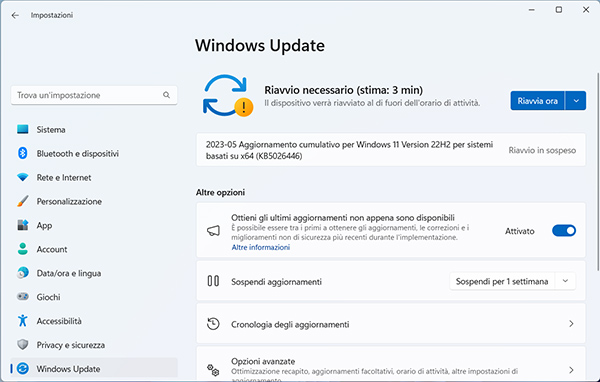The width and height of the screenshot is (600, 382).
Task: Open Cronologia degli aggiornamenti via its chevron
Action: click(x=571, y=324)
